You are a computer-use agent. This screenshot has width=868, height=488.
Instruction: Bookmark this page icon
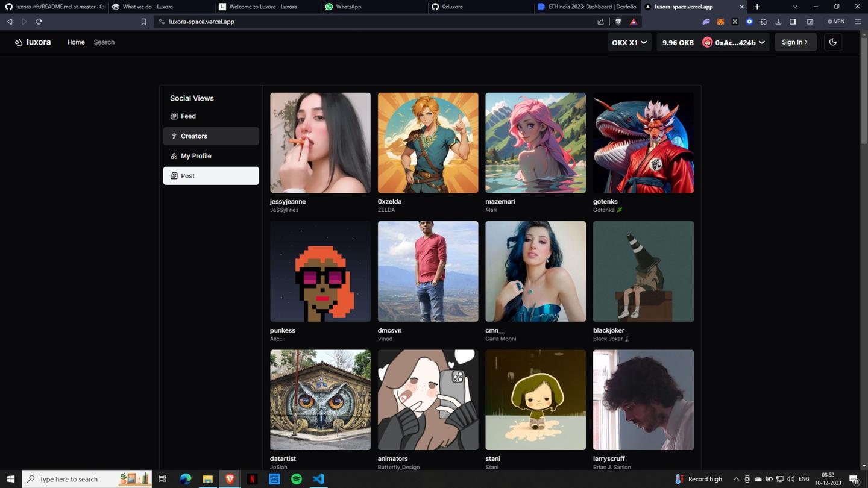click(x=143, y=22)
